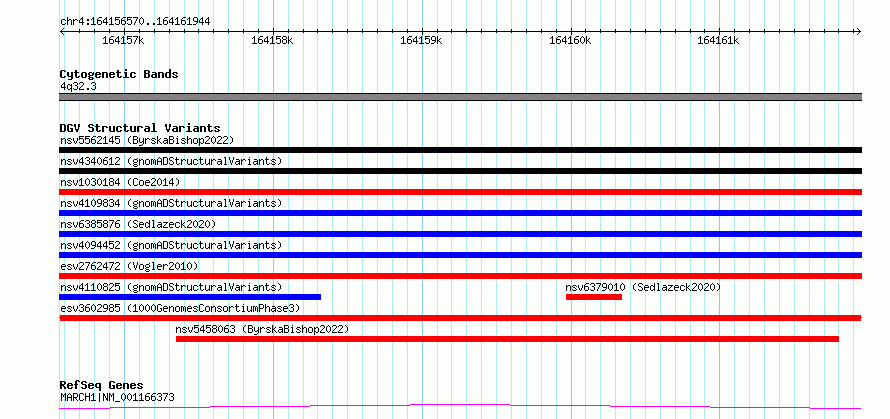Select the short red bar under nsv6379010
This screenshot has width=890, height=419.
594,297
